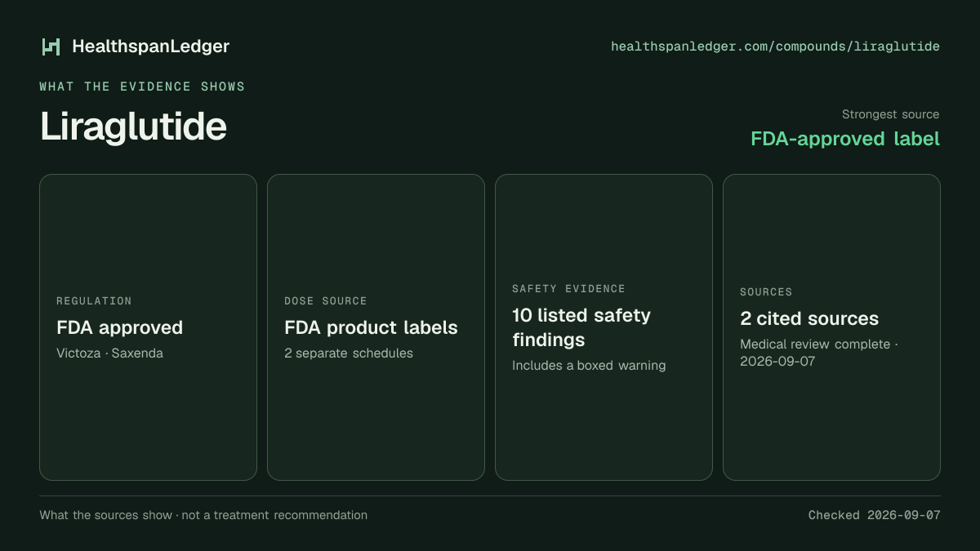980x551 pixels.
Task: Click the REGULATION card label
Action: click(94, 301)
